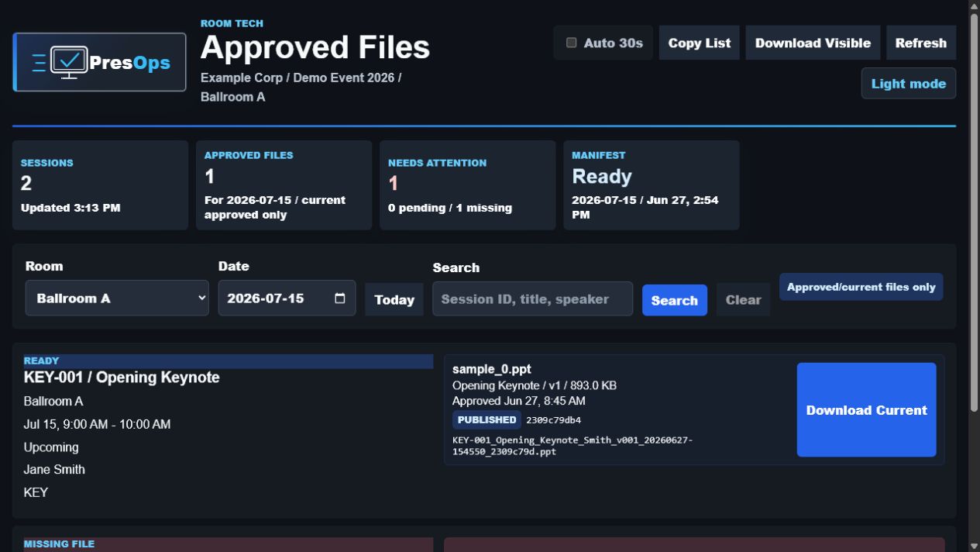Select the Manifest Ready stat card
The height and width of the screenshot is (552, 980).
(652, 185)
